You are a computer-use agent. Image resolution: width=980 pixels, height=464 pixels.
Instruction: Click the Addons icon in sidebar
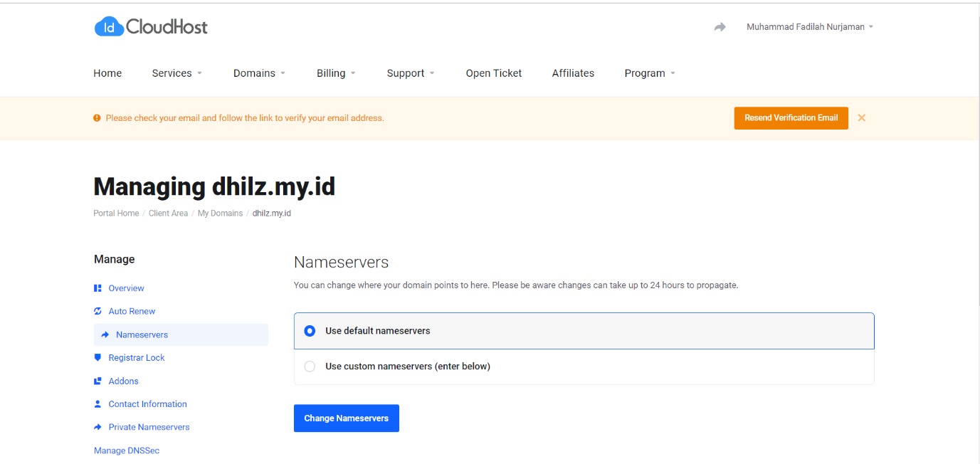coord(98,381)
